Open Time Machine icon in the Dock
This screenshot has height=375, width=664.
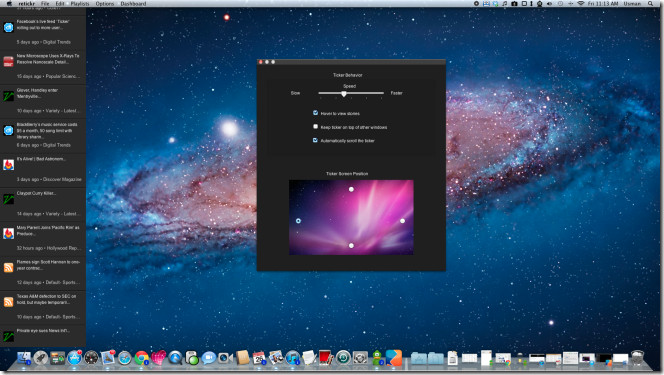coord(343,358)
